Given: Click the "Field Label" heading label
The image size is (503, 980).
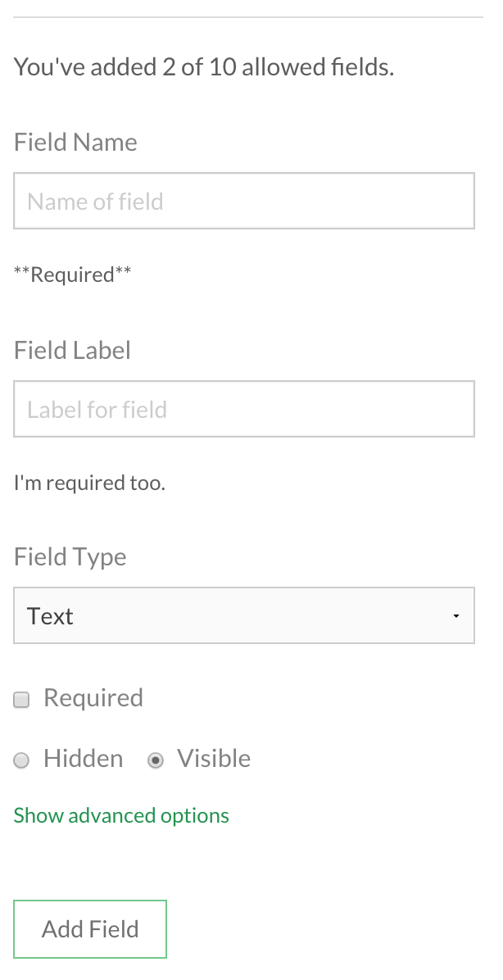Looking at the screenshot, I should [x=72, y=350].
